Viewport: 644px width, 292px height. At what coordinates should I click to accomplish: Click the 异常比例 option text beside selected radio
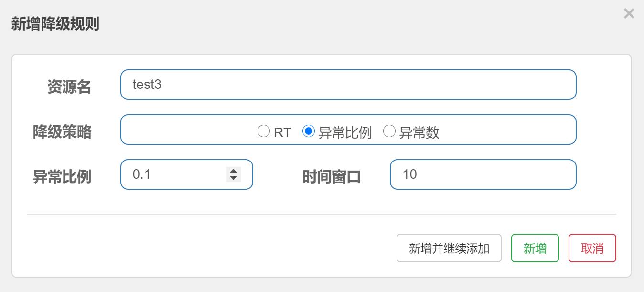click(x=345, y=132)
